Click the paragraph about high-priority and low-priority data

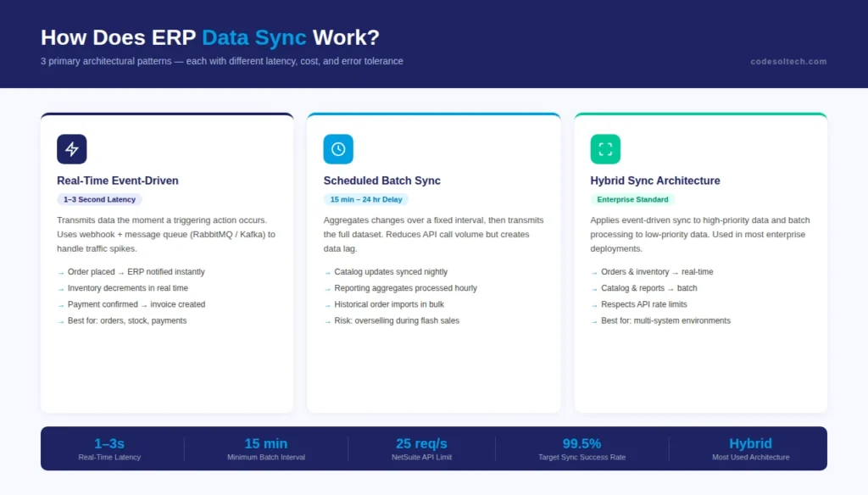tap(700, 234)
